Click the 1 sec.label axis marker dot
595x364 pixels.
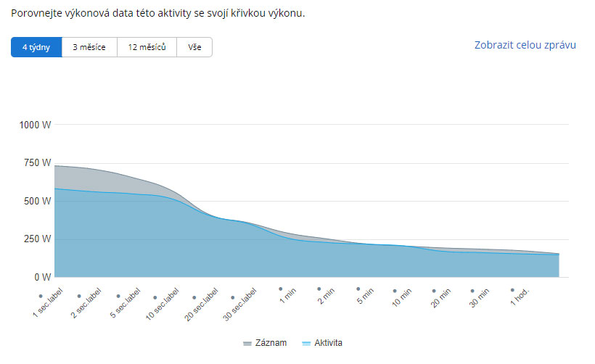pyautogui.click(x=41, y=296)
